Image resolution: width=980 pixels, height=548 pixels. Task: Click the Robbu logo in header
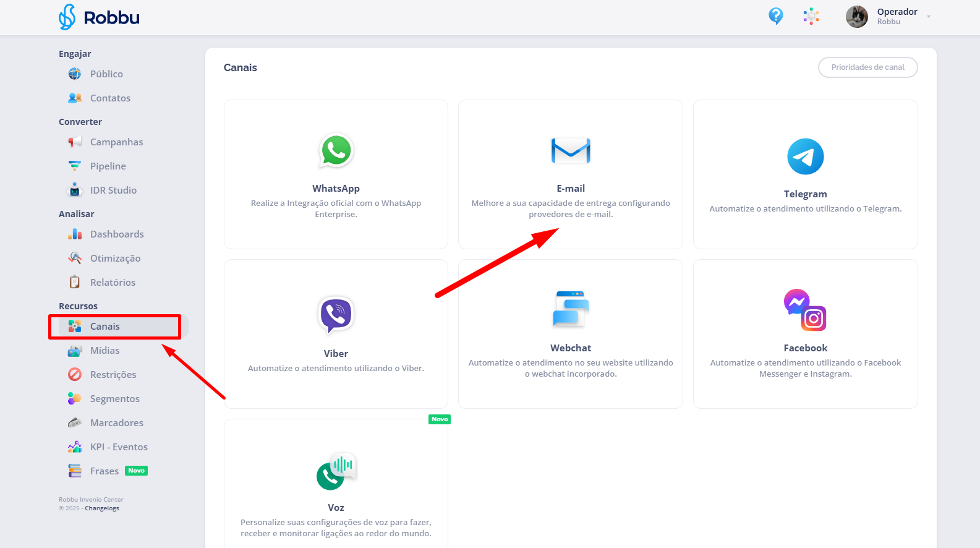tap(100, 17)
